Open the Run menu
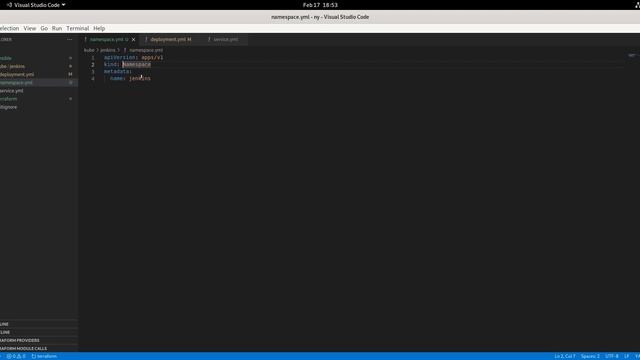Screen dimensions: 640x360 pyautogui.click(x=57, y=28)
